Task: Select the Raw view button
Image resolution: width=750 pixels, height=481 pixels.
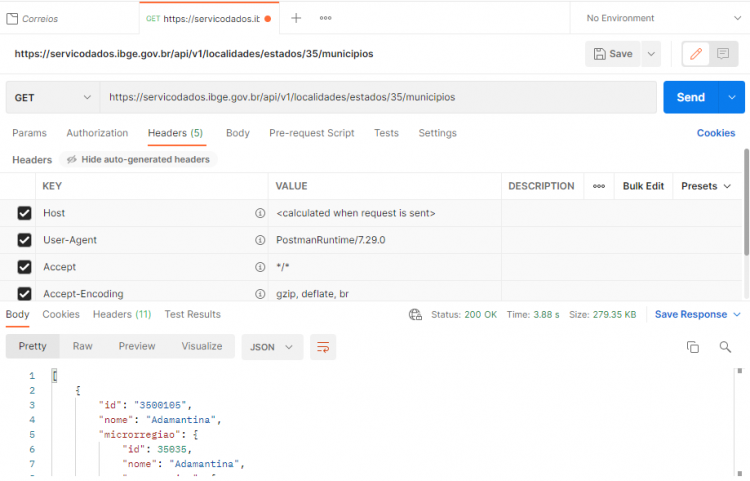Action: click(x=82, y=346)
